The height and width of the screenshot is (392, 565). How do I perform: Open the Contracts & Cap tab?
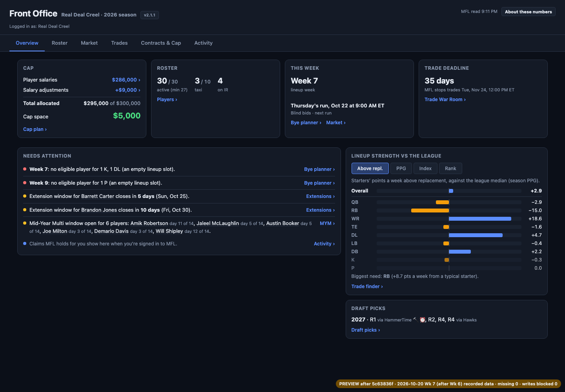161,43
